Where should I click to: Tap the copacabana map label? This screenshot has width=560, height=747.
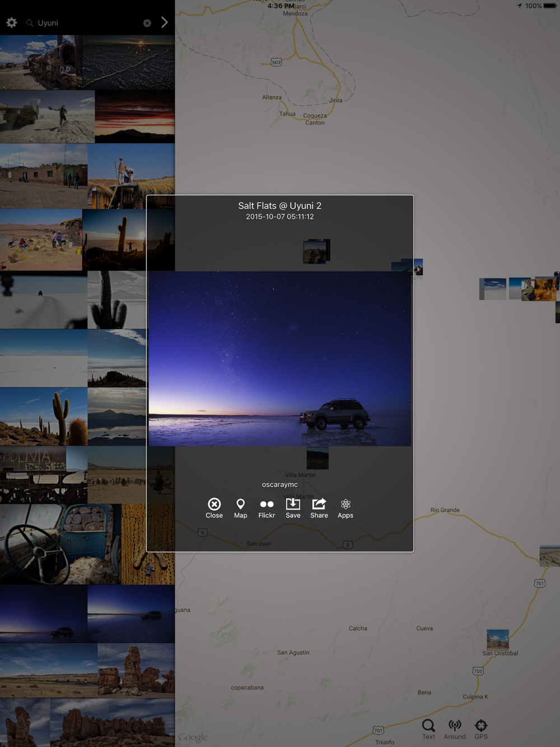(247, 688)
